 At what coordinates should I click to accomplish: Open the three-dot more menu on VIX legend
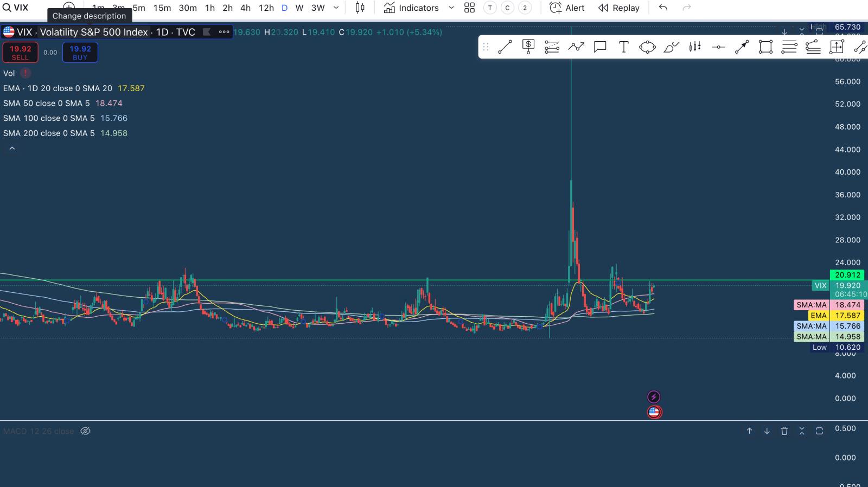click(x=224, y=32)
